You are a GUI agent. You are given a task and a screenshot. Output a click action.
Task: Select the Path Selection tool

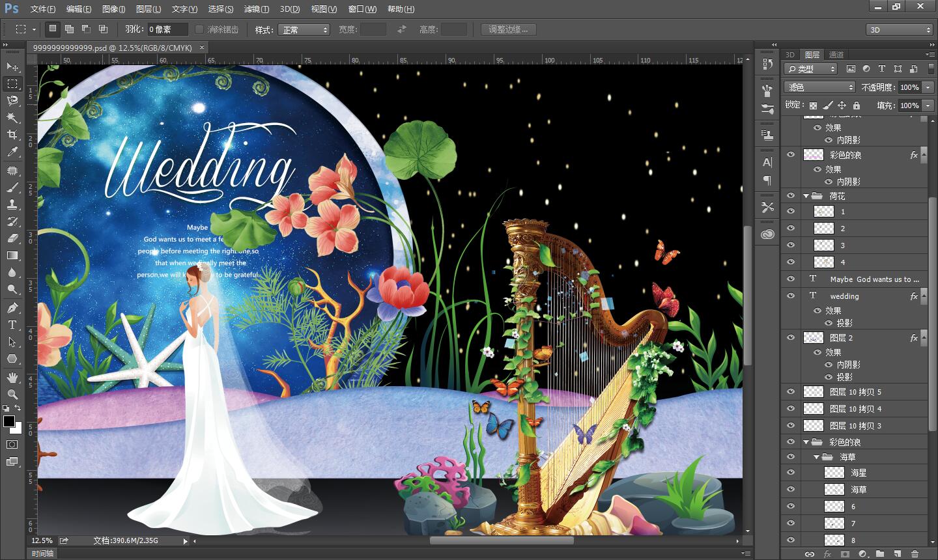point(12,342)
